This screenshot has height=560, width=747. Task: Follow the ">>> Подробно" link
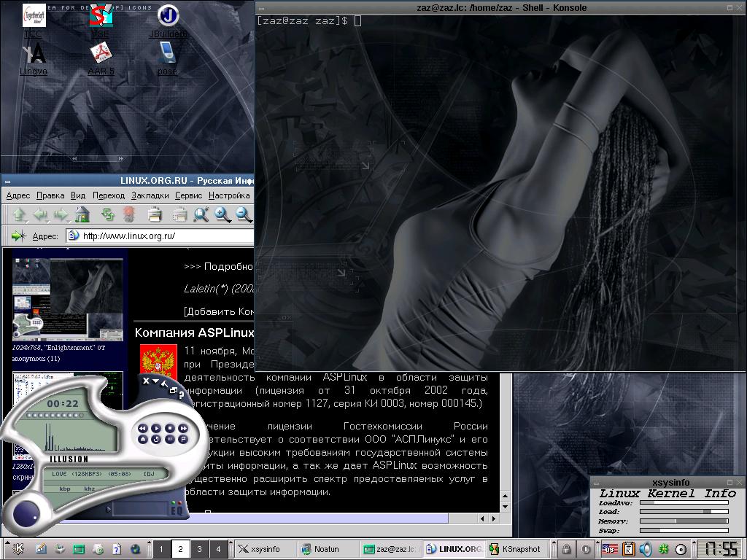219,267
